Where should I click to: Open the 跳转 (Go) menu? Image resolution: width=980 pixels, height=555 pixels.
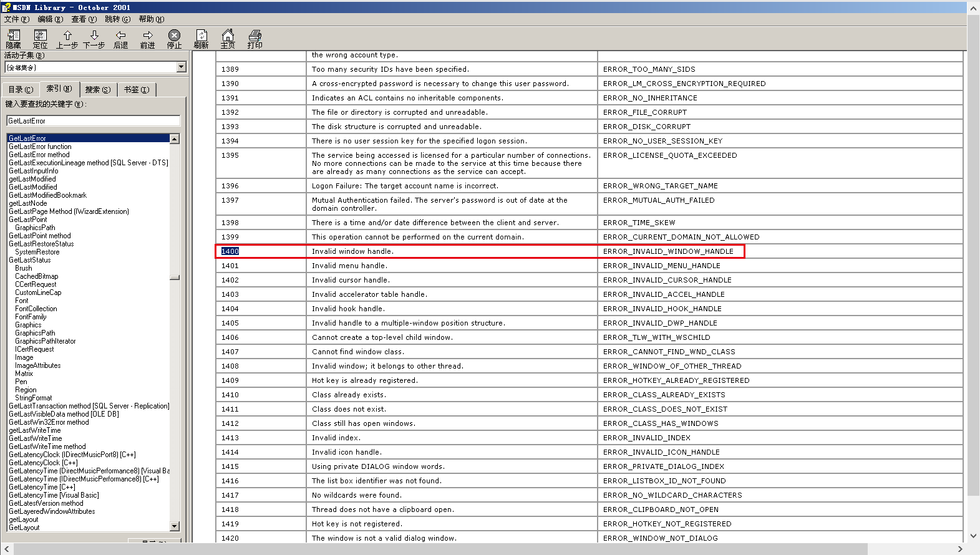click(117, 19)
